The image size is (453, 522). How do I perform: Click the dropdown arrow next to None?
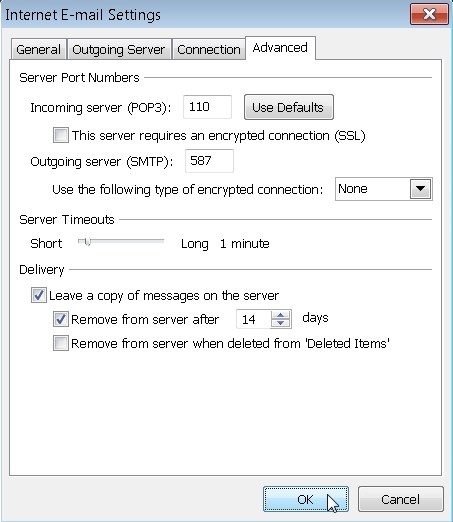pyautogui.click(x=420, y=189)
